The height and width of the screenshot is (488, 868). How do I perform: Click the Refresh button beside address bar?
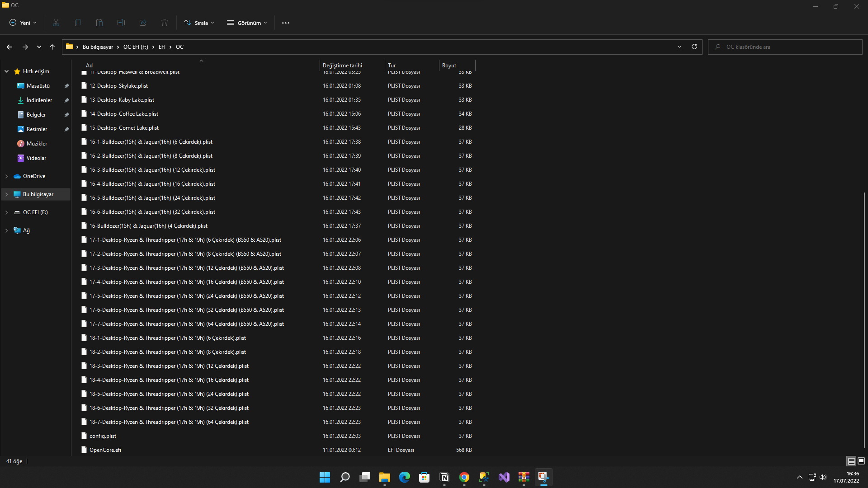tap(694, 47)
